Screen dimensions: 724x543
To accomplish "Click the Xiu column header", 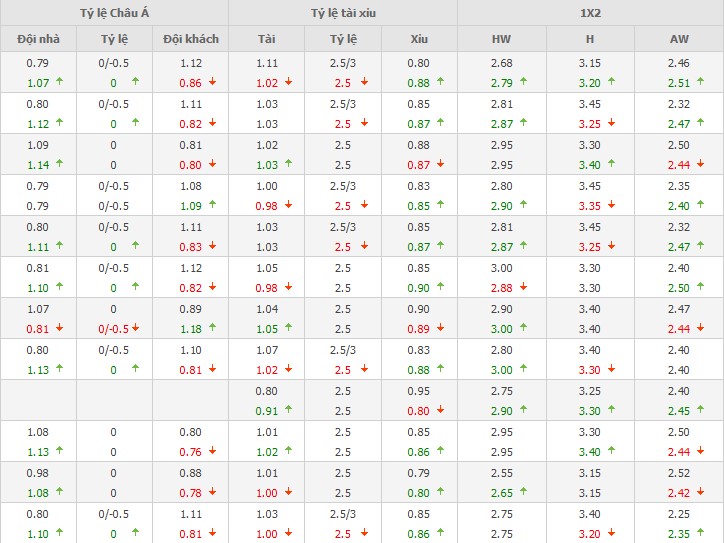I will (418, 39).
